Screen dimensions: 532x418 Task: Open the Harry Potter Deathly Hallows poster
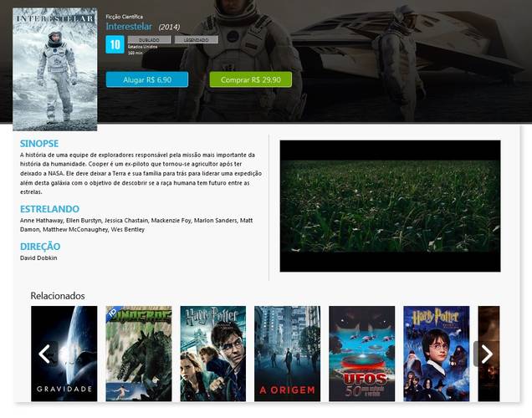pyautogui.click(x=213, y=354)
